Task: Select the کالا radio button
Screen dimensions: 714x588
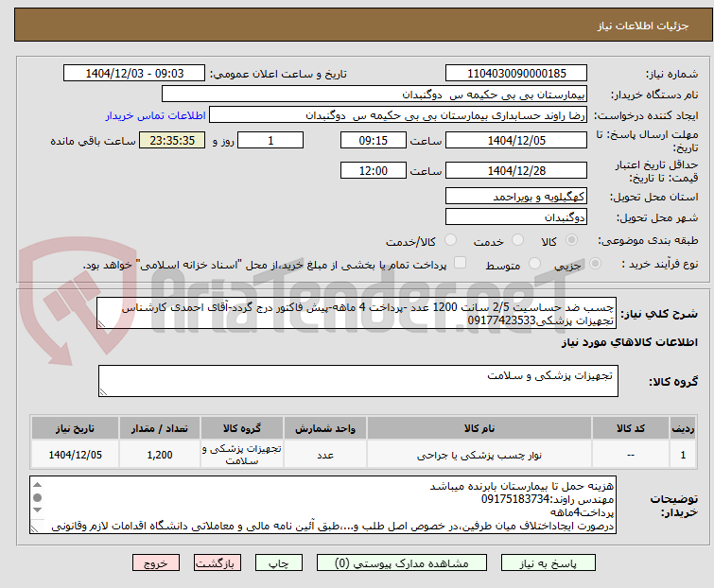Action: (x=571, y=240)
